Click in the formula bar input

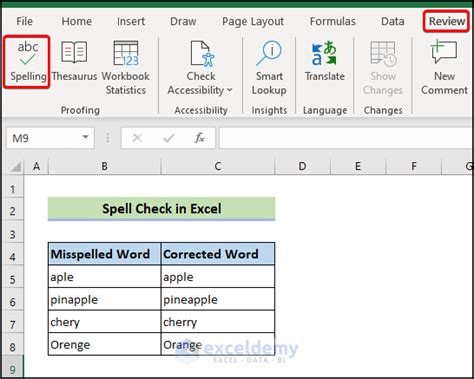point(346,138)
